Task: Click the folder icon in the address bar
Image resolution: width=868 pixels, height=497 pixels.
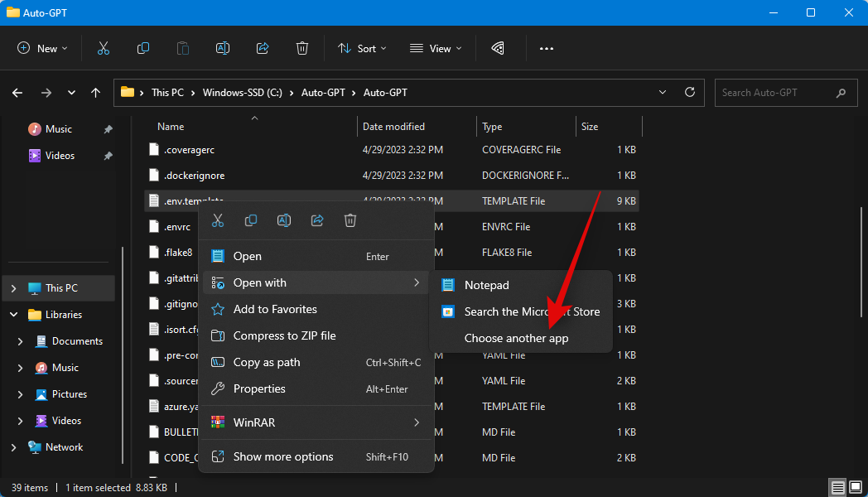Action: click(x=128, y=92)
